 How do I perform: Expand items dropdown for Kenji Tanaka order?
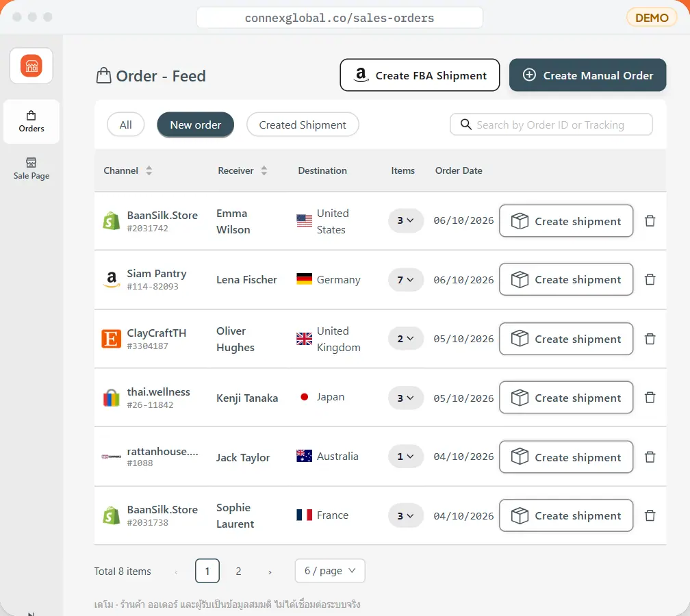click(405, 398)
